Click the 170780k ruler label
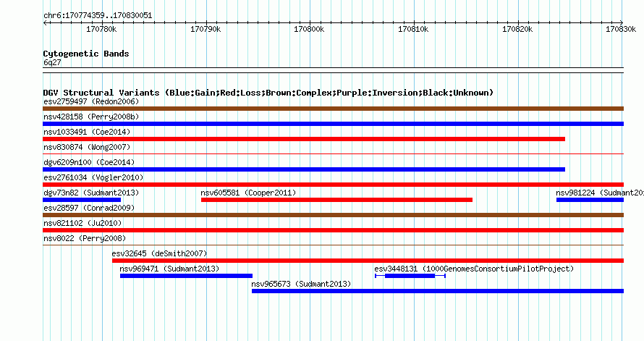The width and height of the screenshot is (644, 341). 101,29
